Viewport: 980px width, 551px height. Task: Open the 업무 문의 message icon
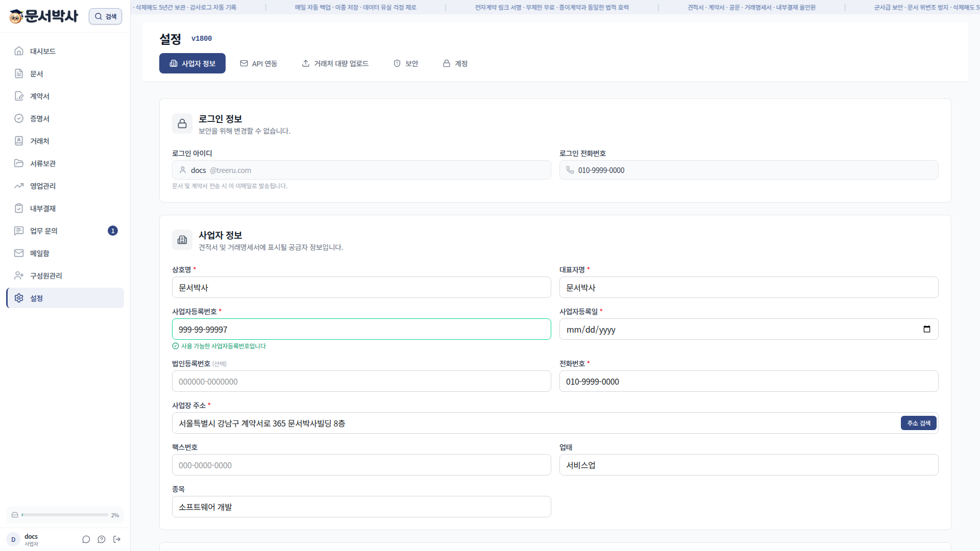[x=19, y=231]
